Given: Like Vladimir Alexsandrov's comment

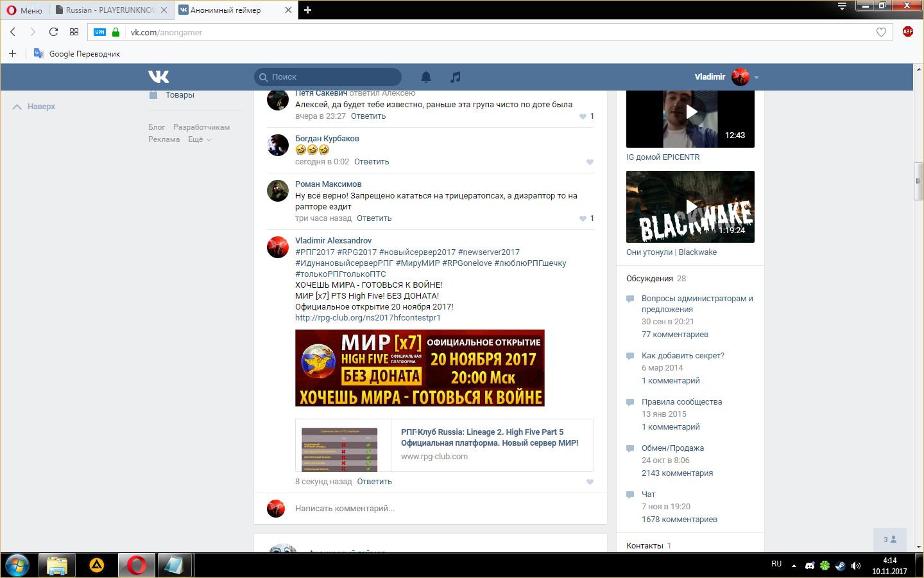Looking at the screenshot, I should (590, 482).
